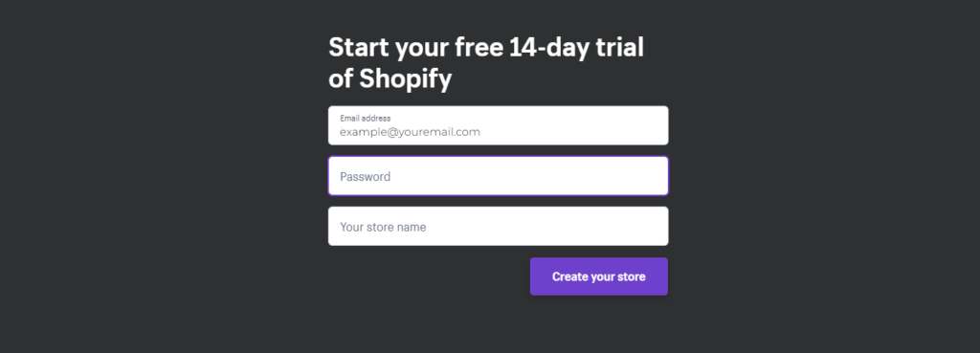Screen dimensions: 980x353
Task: Click the example@youremail.com placeholder text
Action: click(x=410, y=132)
